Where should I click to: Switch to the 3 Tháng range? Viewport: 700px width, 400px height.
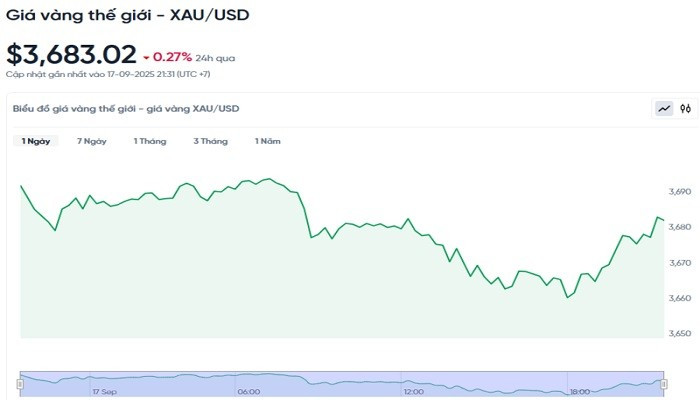point(210,141)
